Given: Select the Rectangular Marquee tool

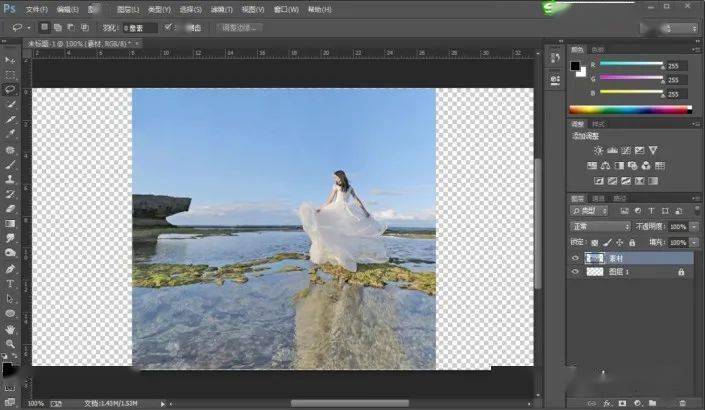Looking at the screenshot, I should click(10, 75).
